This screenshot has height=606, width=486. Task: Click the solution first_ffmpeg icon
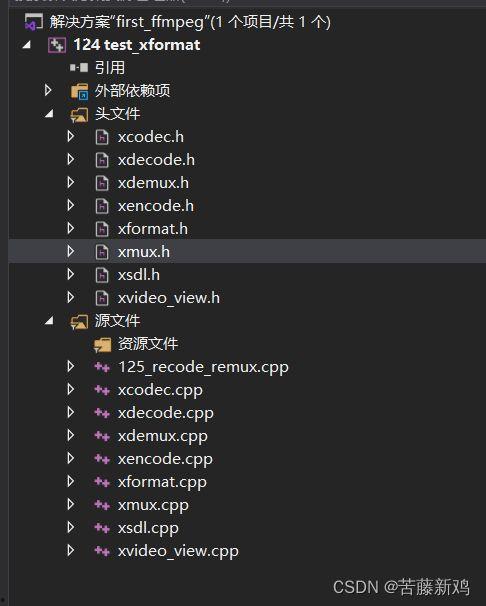33,22
